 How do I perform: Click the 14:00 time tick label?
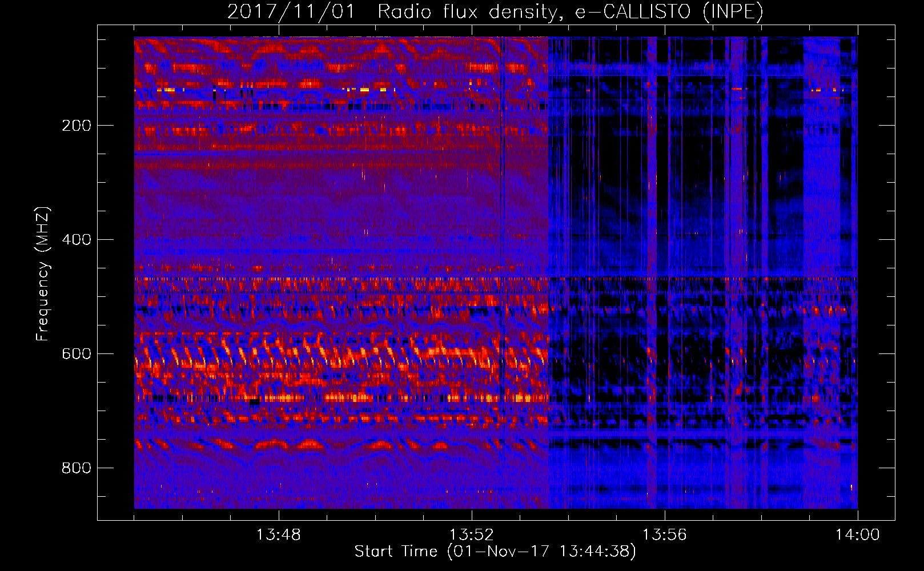[x=858, y=535]
